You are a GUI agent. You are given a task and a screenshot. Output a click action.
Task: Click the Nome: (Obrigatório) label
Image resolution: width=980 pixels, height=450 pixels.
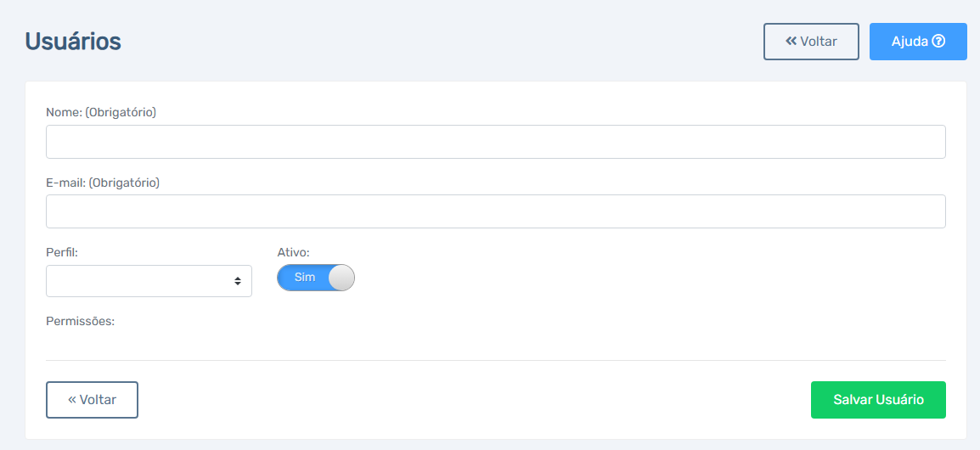click(101, 112)
